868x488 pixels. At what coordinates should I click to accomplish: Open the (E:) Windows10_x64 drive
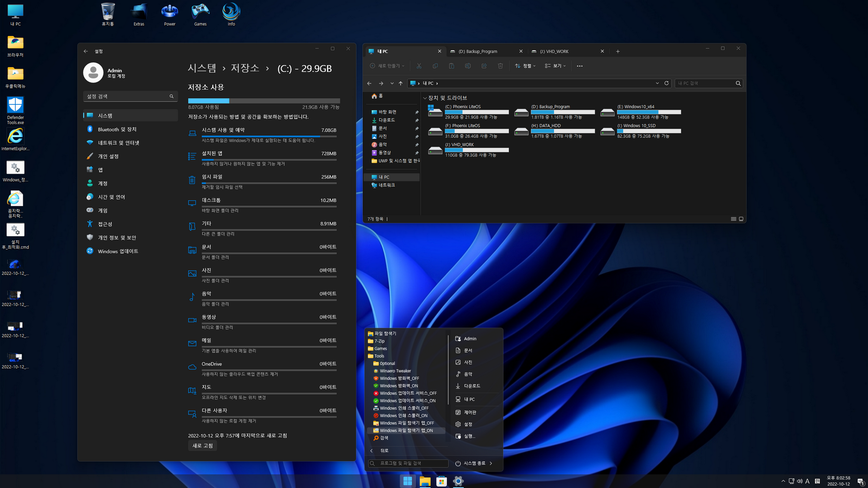pos(641,112)
